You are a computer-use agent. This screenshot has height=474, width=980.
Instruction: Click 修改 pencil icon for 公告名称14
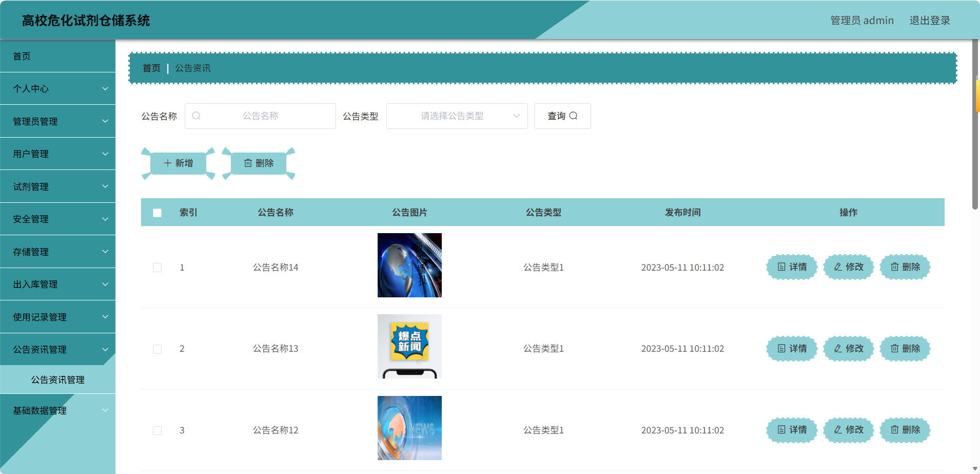click(838, 267)
